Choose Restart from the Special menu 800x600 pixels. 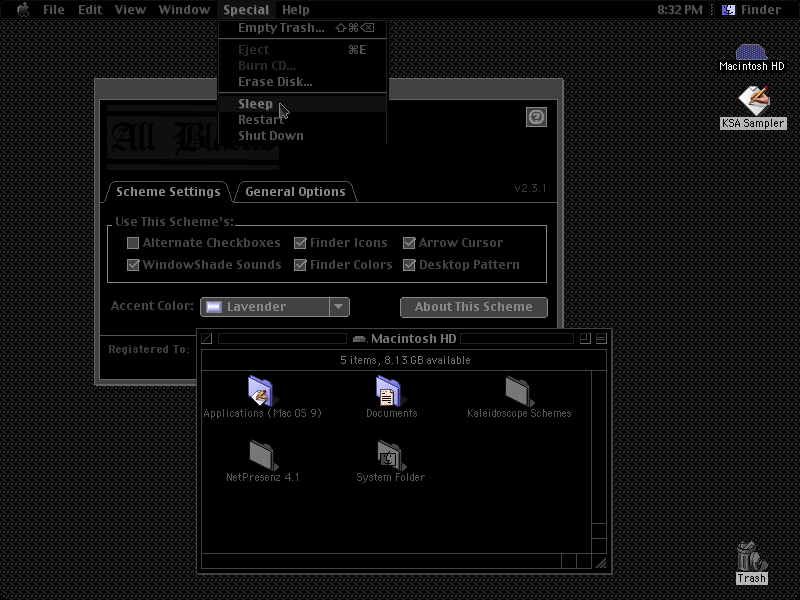(x=302, y=120)
